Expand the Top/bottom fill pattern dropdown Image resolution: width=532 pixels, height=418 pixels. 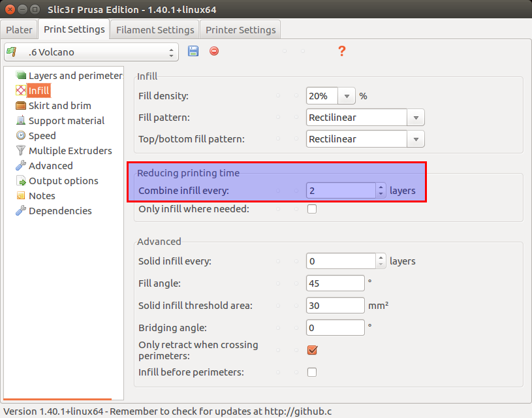pos(416,139)
